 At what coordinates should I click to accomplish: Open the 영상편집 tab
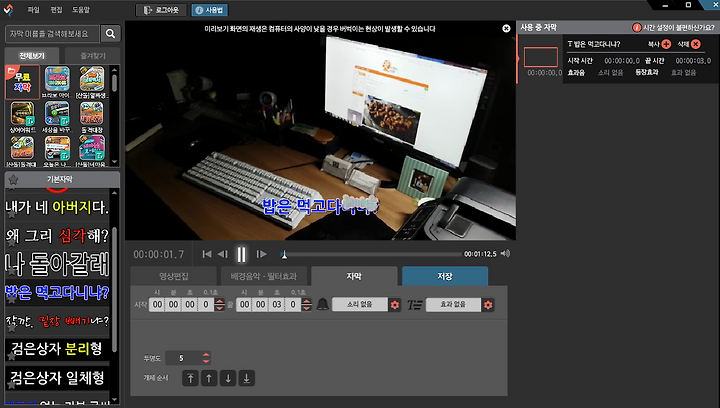(x=174, y=276)
